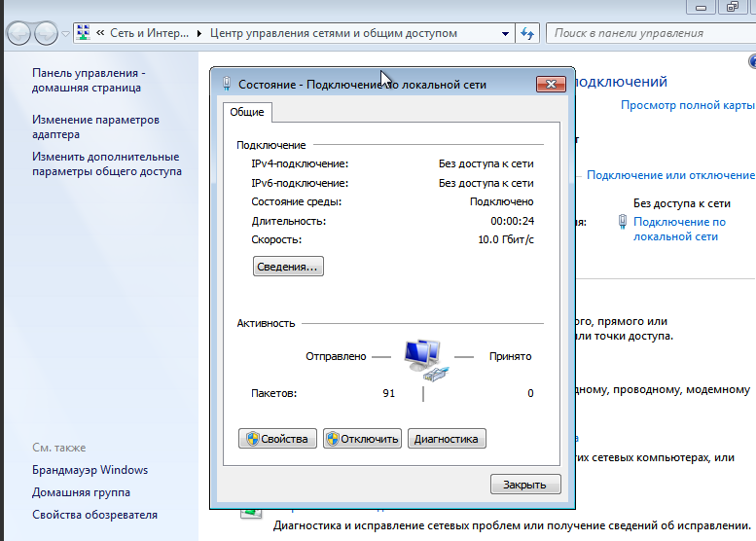Click the computers activity icon
This screenshot has height=541, width=756.
click(x=426, y=361)
